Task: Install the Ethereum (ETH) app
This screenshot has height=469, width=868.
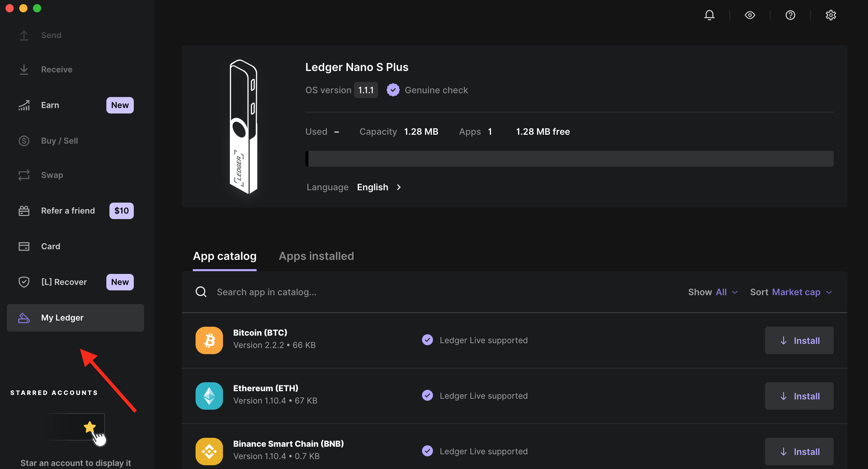Action: [799, 396]
